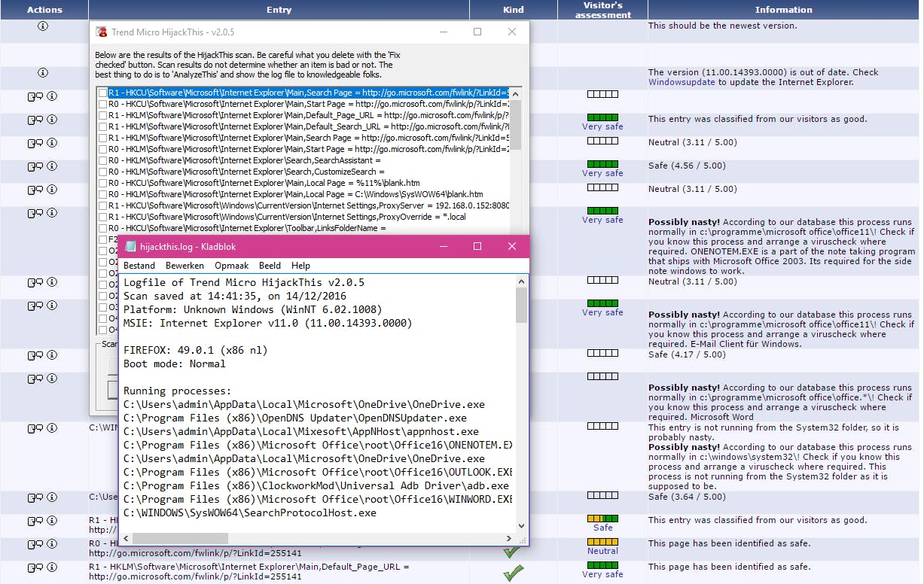The image size is (924, 584).
Task: Click info icon in the 'out of date' Internet Explorer row
Action: (x=43, y=72)
